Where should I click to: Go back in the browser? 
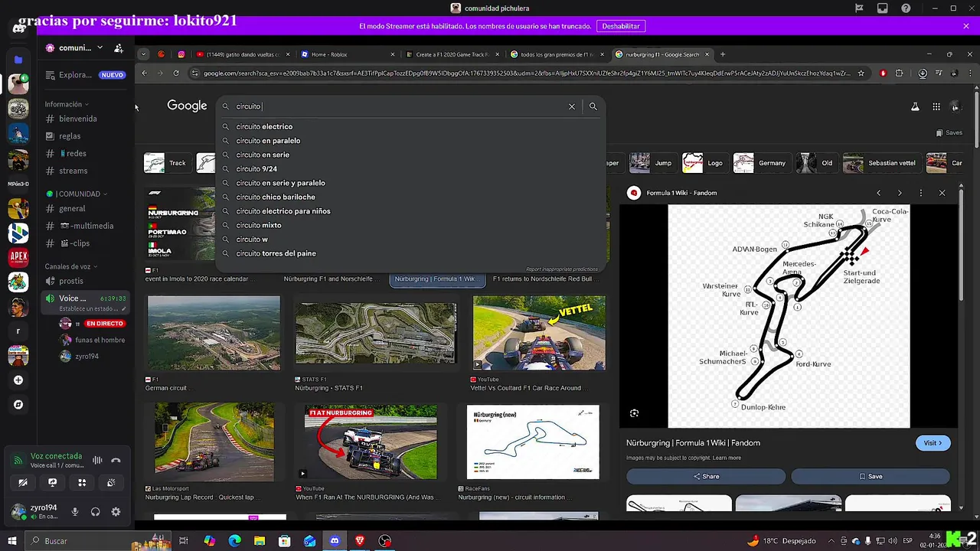pyautogui.click(x=144, y=73)
